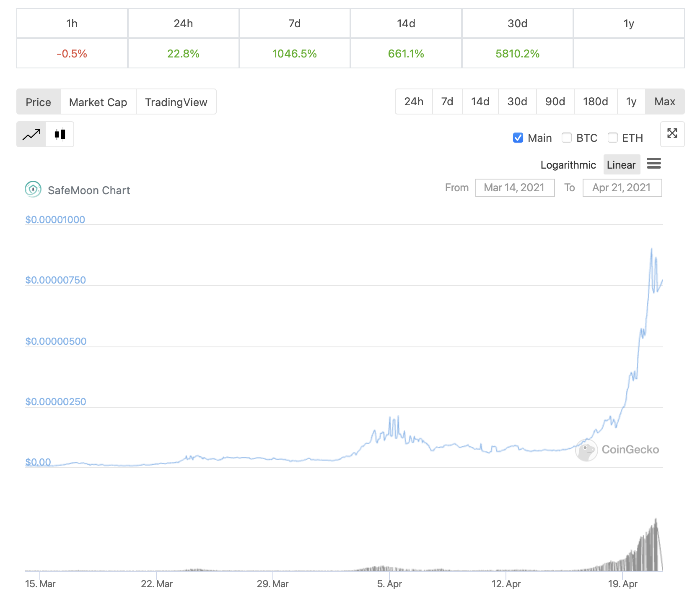Click the SafeMoon logo icon

click(33, 190)
